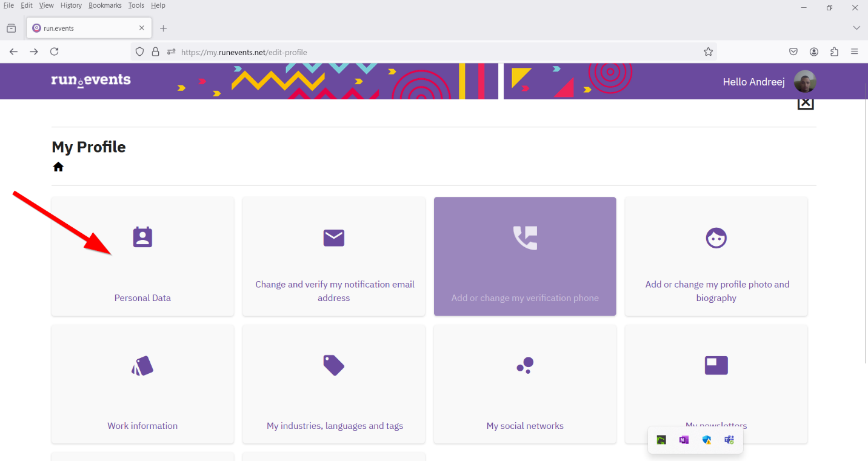
Task: Open the Bookmarks menu
Action: click(105, 5)
